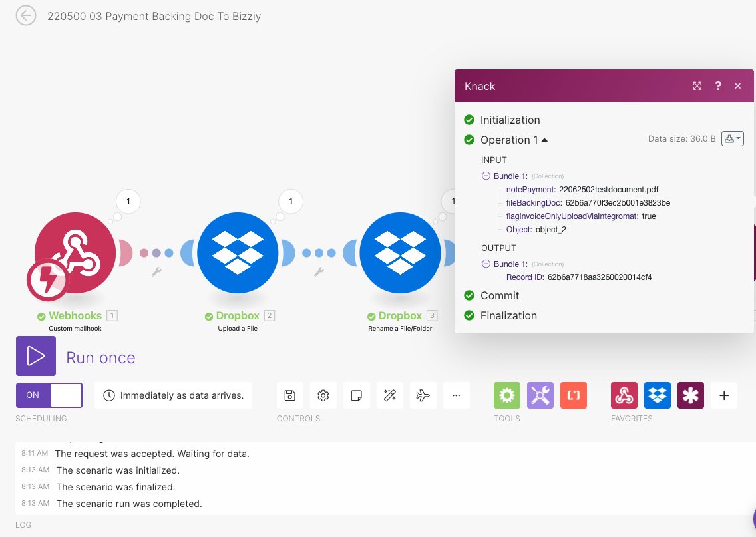756x537 pixels.
Task: Collapse the INPUT Bundle 1 collection
Action: coord(486,176)
